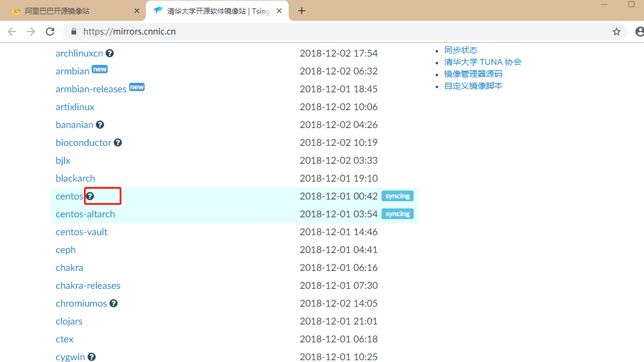This screenshot has height=362, width=644.
Task: Open the help icon next to centos
Action: [x=90, y=196]
